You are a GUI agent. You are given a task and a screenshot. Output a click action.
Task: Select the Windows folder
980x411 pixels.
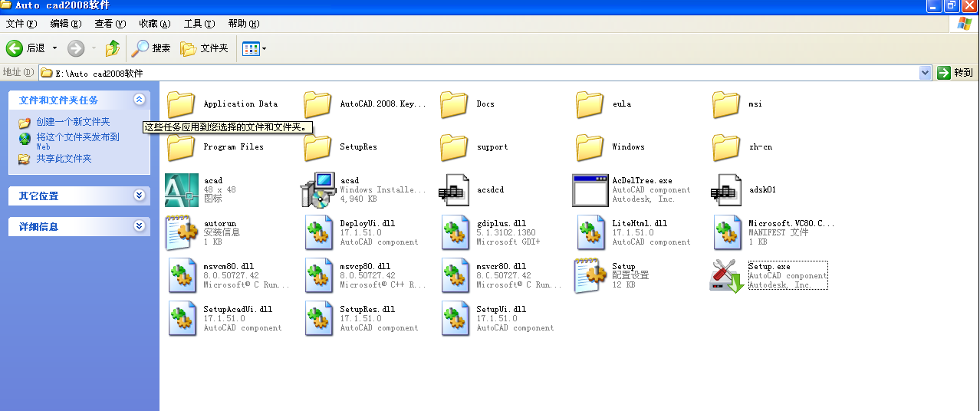pyautogui.click(x=611, y=147)
